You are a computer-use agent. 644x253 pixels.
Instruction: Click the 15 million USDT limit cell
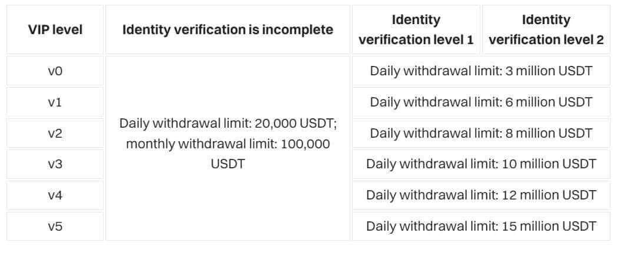[481, 226]
